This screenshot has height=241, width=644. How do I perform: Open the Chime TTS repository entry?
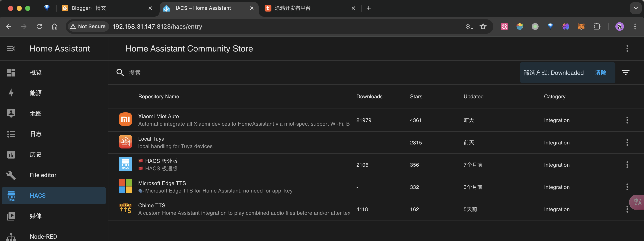(x=152, y=205)
